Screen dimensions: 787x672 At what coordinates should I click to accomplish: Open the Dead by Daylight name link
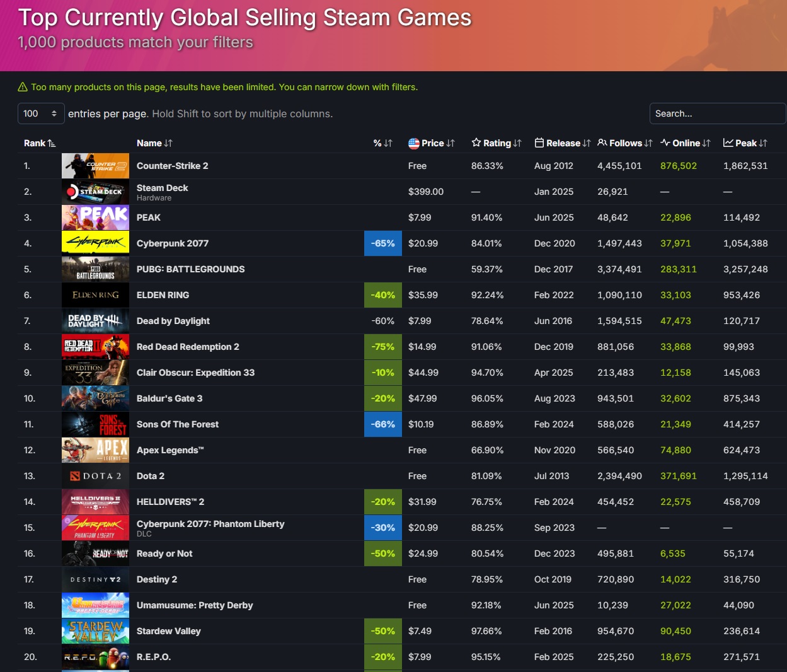coord(173,321)
